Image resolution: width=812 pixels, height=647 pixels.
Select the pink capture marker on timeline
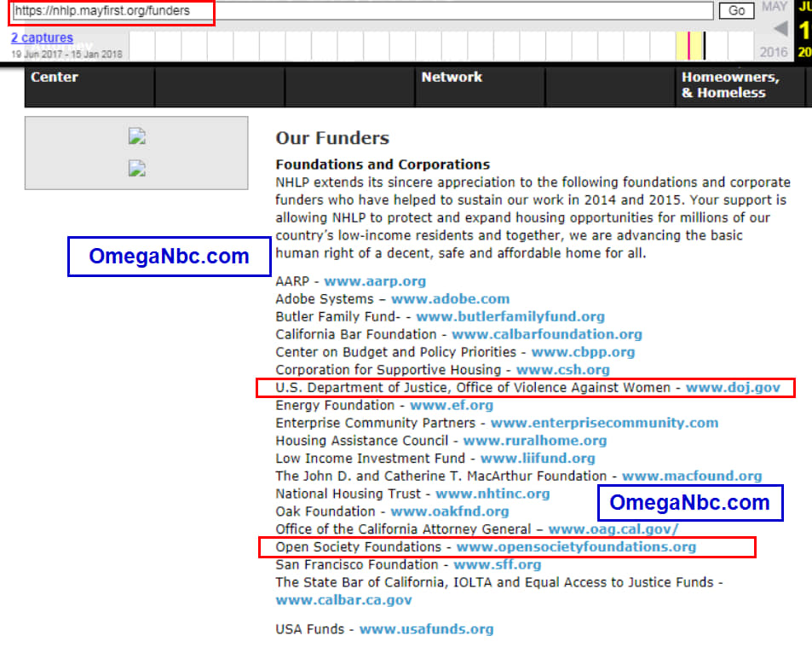(x=688, y=45)
